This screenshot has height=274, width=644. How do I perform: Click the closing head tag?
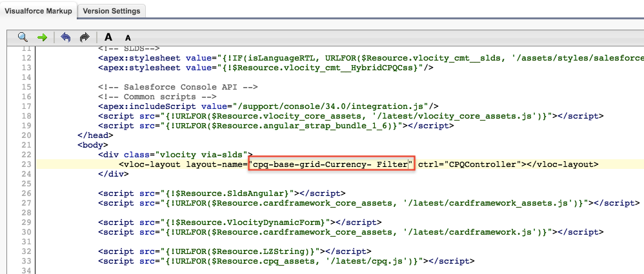click(96, 135)
